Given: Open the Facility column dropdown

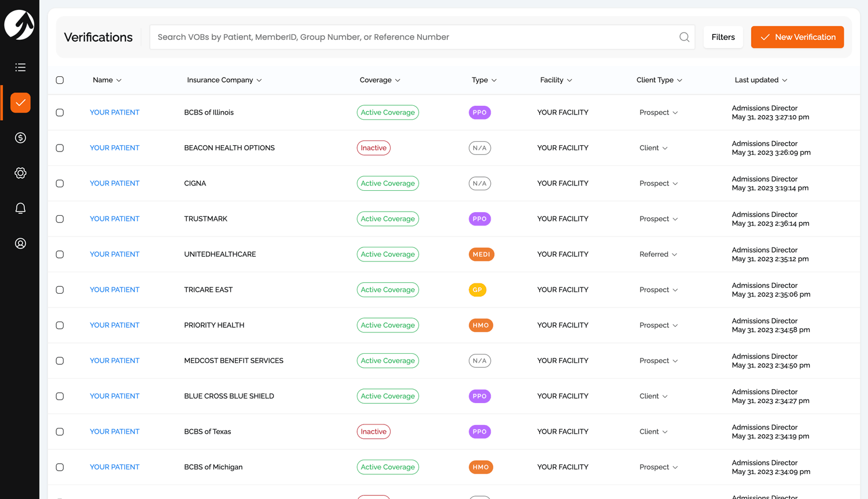Looking at the screenshot, I should coord(556,80).
